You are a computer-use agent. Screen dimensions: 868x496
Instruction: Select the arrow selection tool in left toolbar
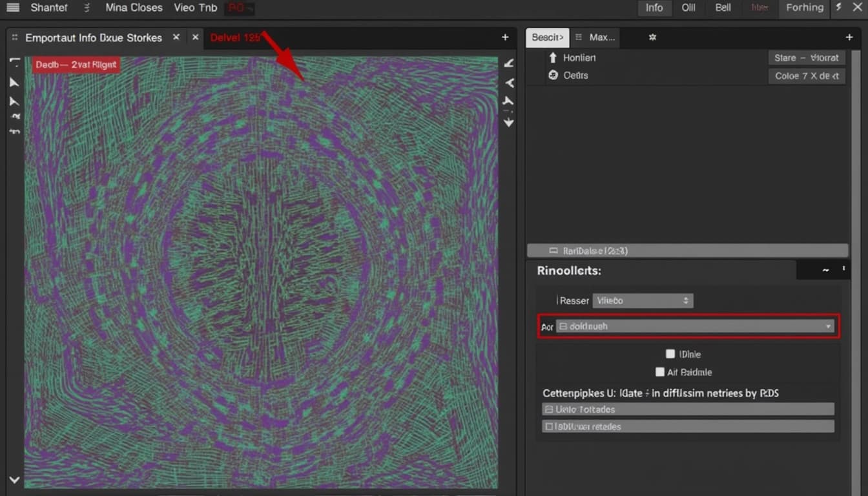13,81
